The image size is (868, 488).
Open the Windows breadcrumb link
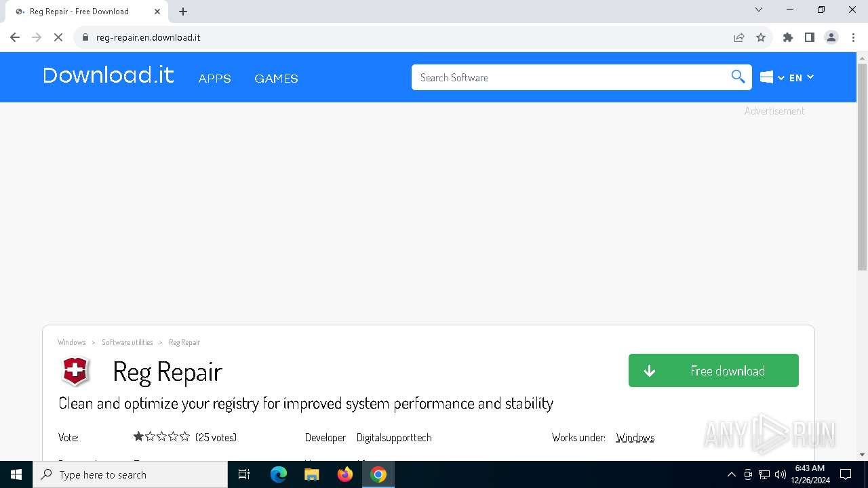point(71,342)
